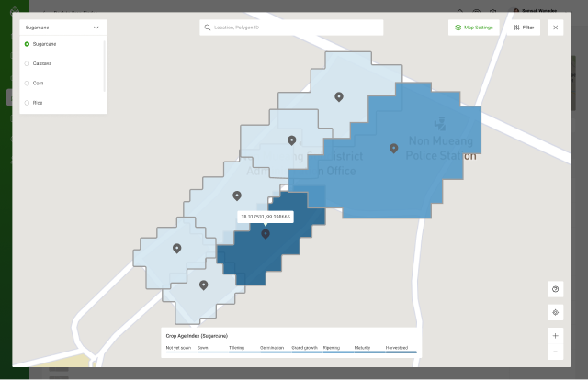This screenshot has height=380, width=588.
Task: Click the Grand growth legend label
Action: [x=304, y=348]
